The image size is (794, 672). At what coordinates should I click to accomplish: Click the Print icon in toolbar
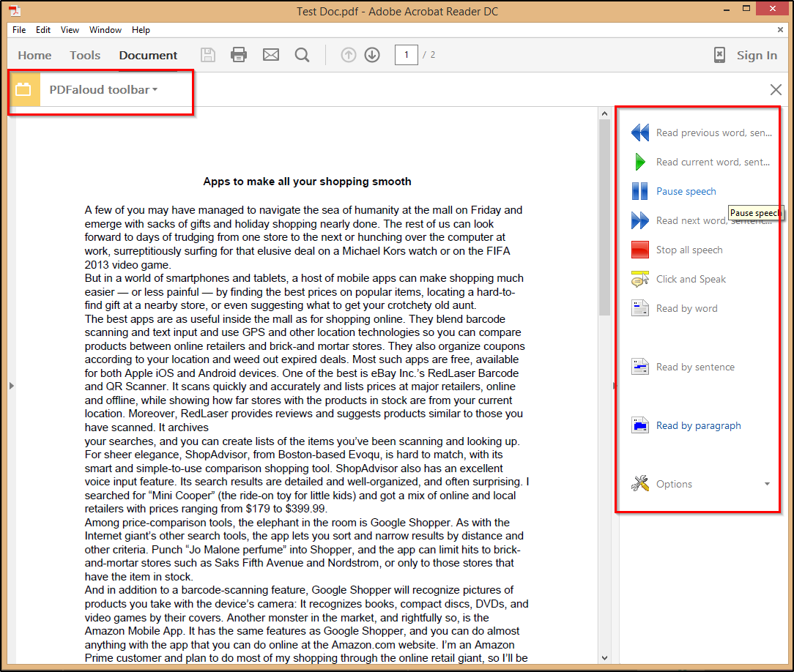click(239, 55)
